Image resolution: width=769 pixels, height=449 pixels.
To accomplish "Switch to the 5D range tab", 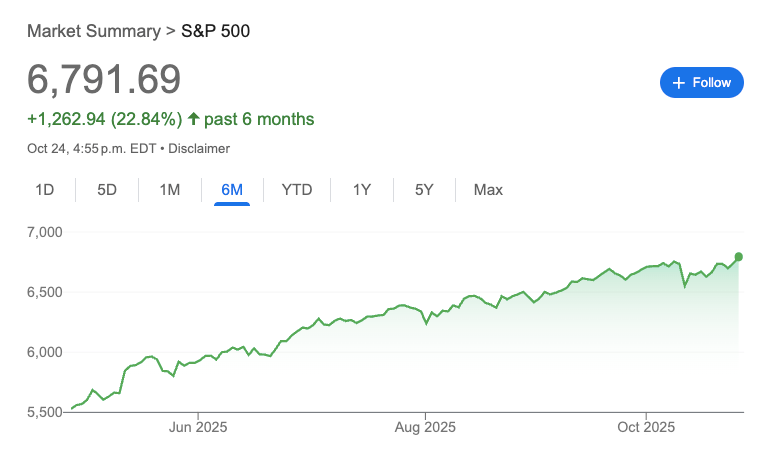I will 107,190.
